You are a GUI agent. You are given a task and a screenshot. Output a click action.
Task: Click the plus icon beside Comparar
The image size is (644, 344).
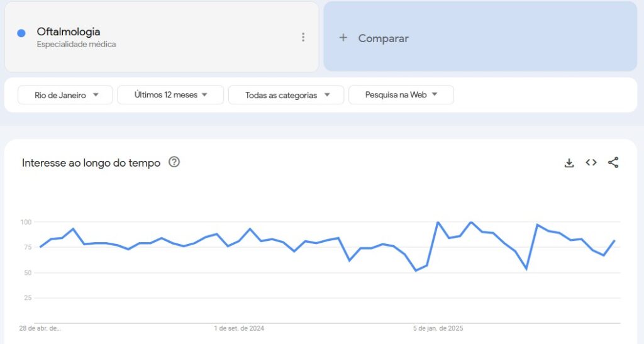click(343, 38)
